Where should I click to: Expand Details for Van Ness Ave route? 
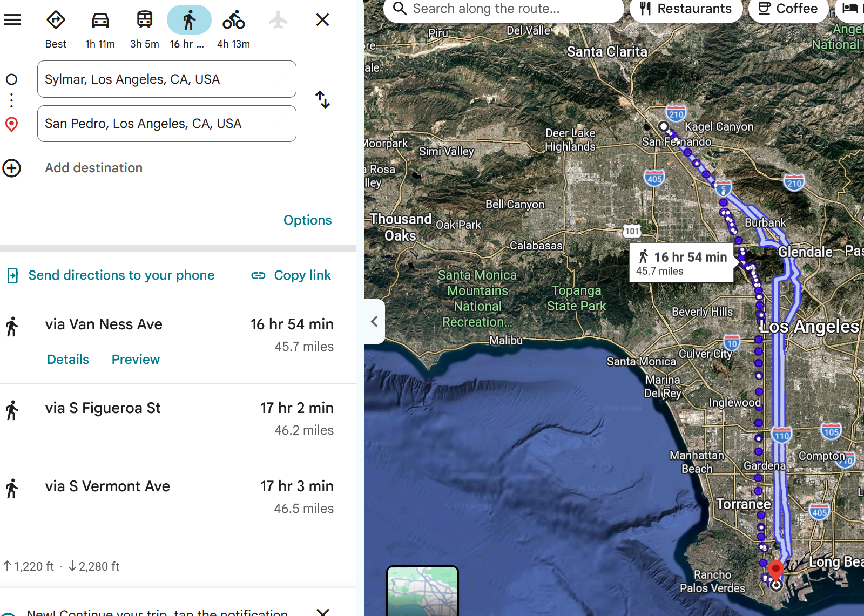pos(68,360)
